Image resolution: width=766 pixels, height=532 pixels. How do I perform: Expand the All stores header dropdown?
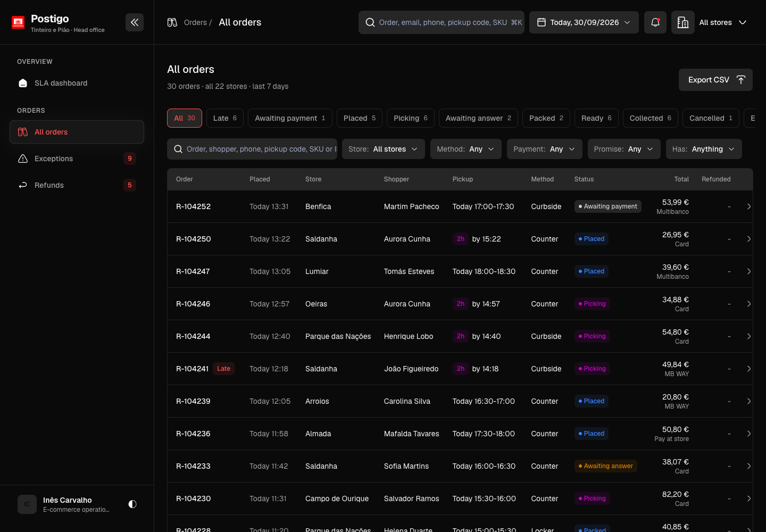(x=723, y=22)
